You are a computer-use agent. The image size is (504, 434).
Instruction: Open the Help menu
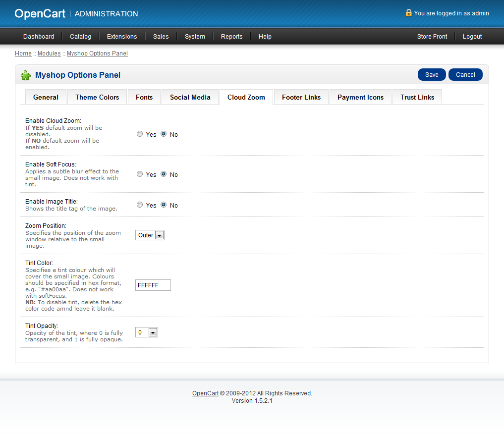pos(265,37)
